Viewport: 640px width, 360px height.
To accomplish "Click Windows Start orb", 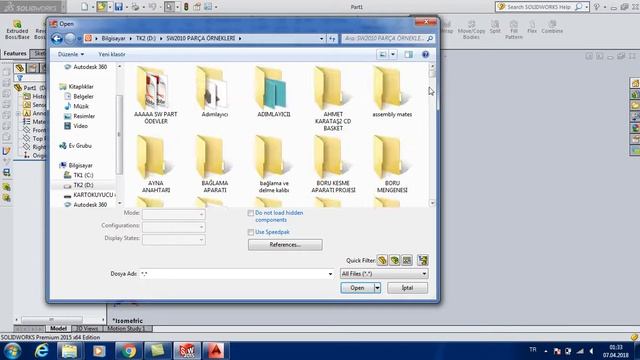I will (x=12, y=351).
